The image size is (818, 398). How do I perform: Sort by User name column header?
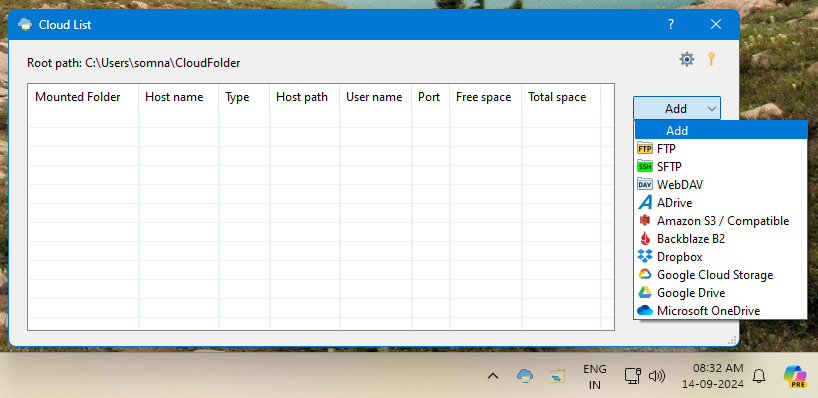(x=376, y=97)
